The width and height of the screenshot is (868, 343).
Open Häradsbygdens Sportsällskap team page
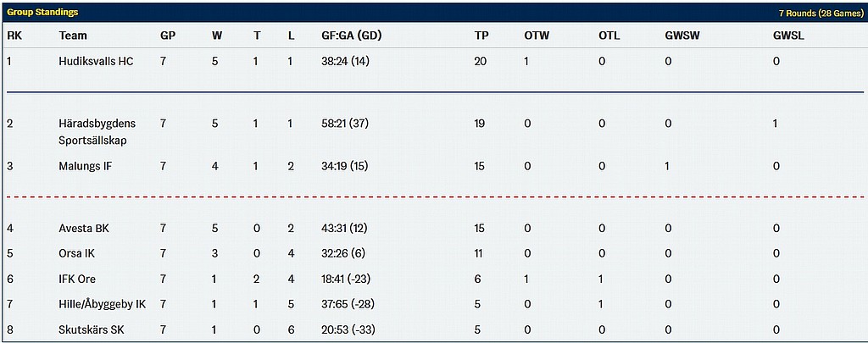(97, 131)
